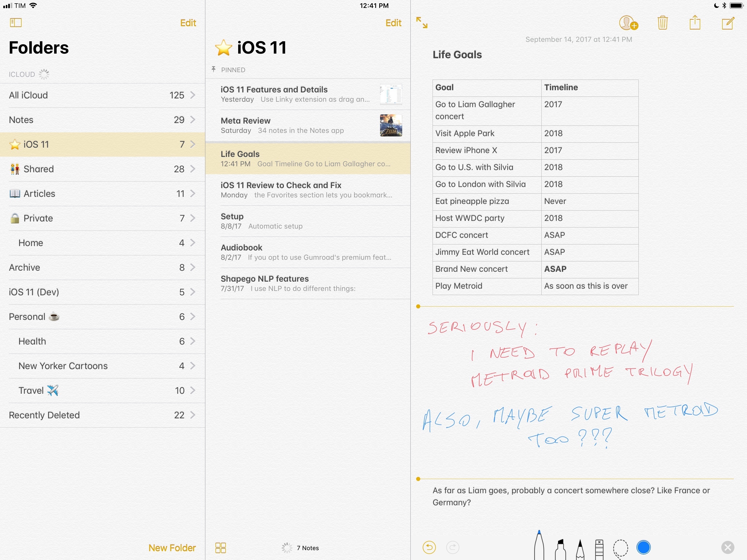
Task: Tap the battery indicator in status bar
Action: [x=736, y=5]
